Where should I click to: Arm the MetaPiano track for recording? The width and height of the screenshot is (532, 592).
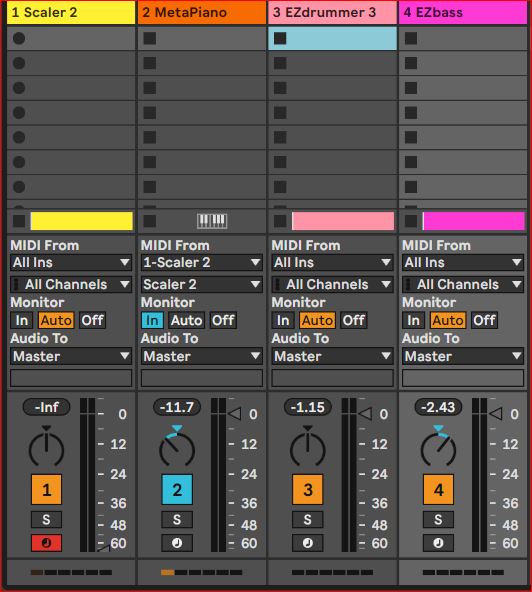[177, 543]
